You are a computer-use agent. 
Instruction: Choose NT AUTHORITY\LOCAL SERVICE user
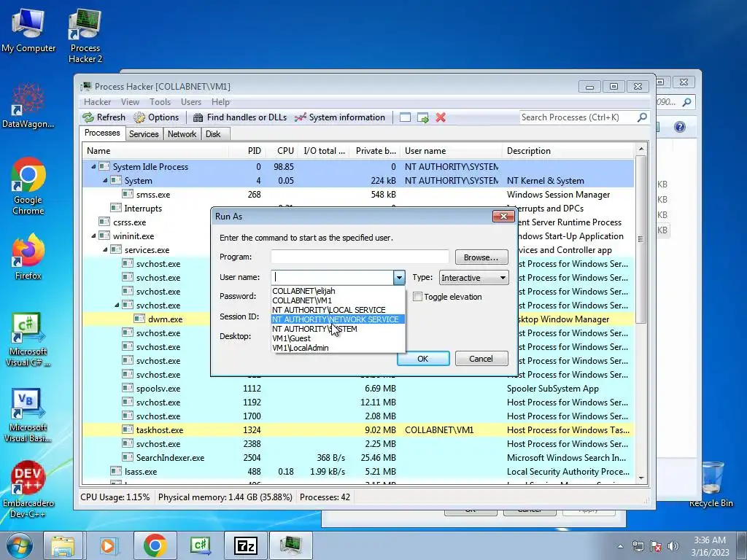(x=338, y=310)
